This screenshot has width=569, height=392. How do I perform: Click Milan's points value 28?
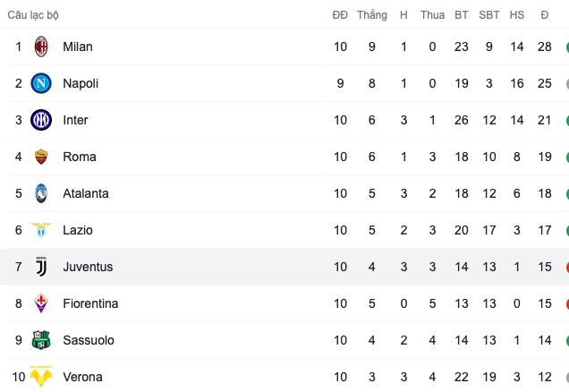[544, 47]
